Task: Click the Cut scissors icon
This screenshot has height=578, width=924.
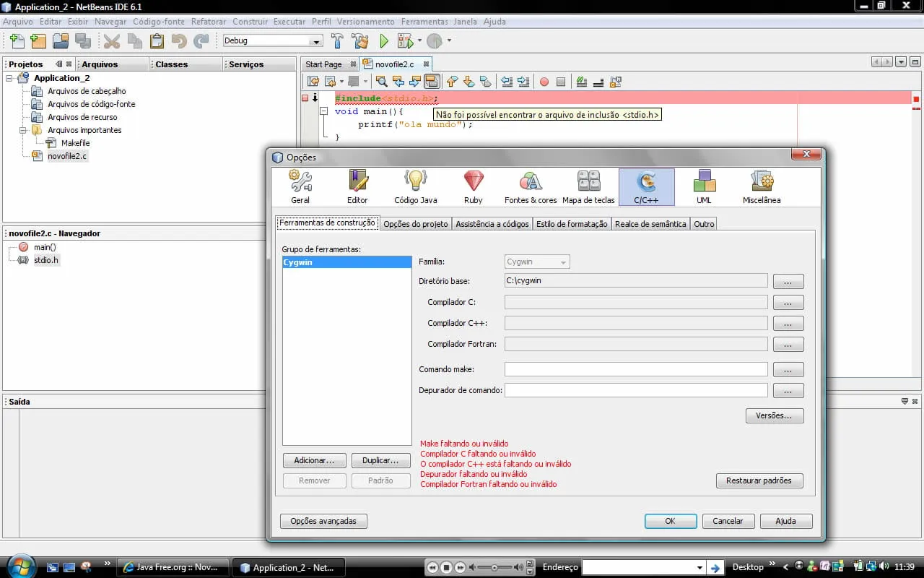Action: coord(112,41)
